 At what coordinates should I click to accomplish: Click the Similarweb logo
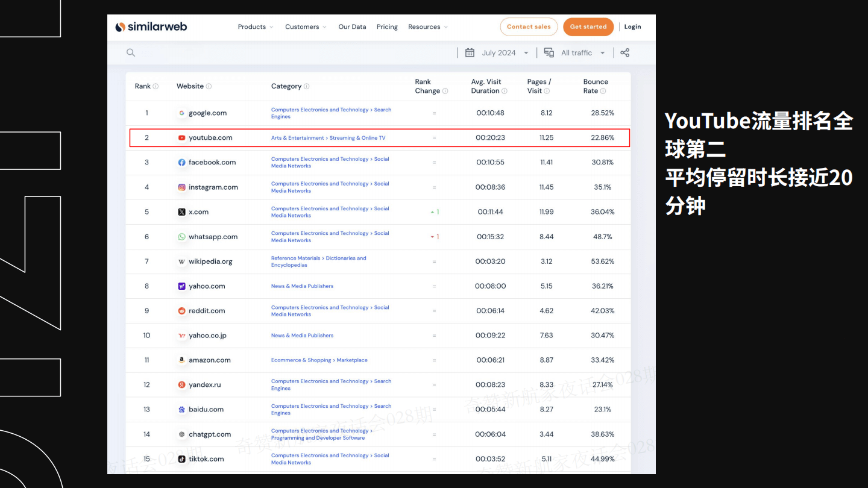151,27
